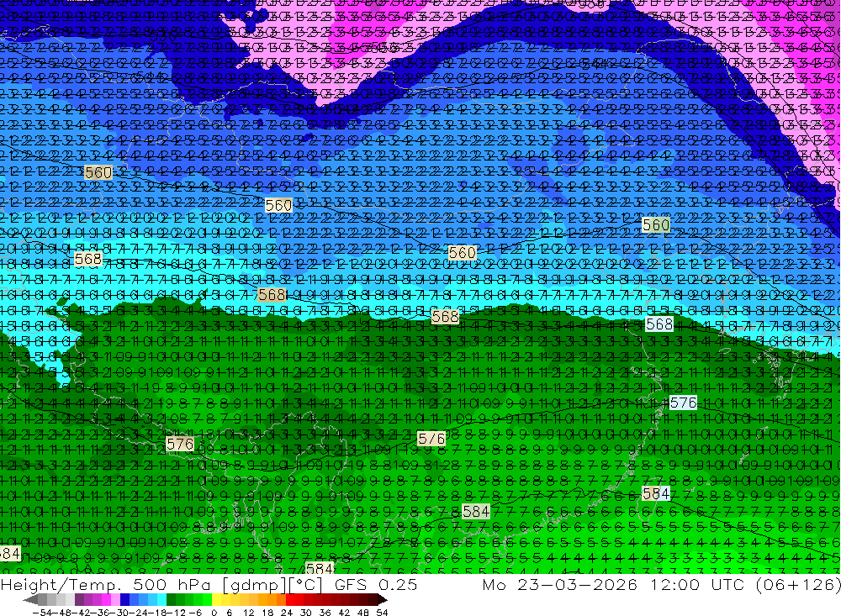
Task: Click the '-54' value at the legend's start
Action: point(42,613)
